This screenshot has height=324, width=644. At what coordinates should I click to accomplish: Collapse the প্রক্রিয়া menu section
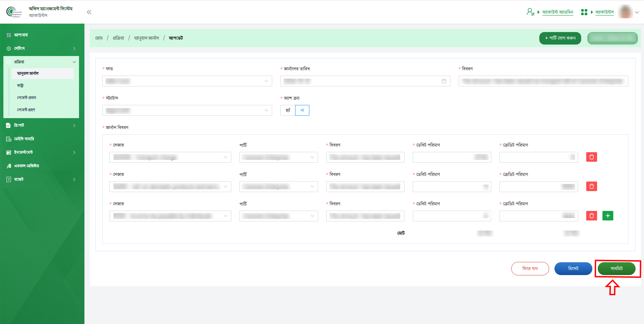(74, 62)
